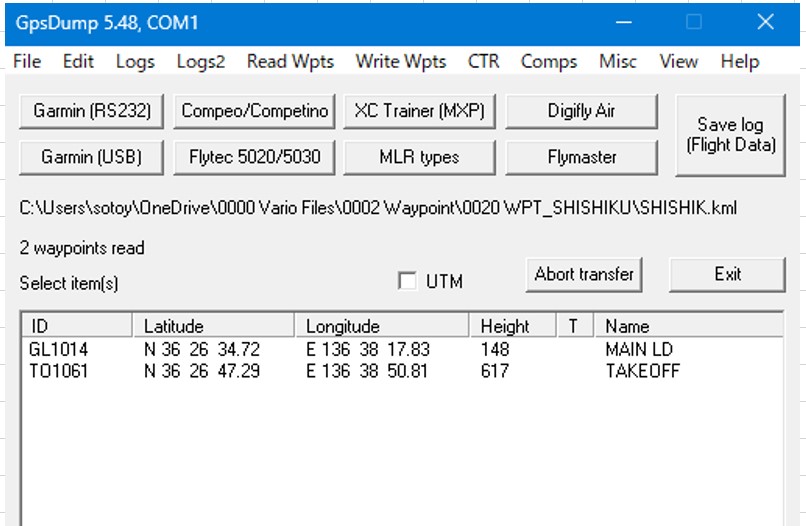
Task: Click the Exit button
Action: tap(727, 274)
